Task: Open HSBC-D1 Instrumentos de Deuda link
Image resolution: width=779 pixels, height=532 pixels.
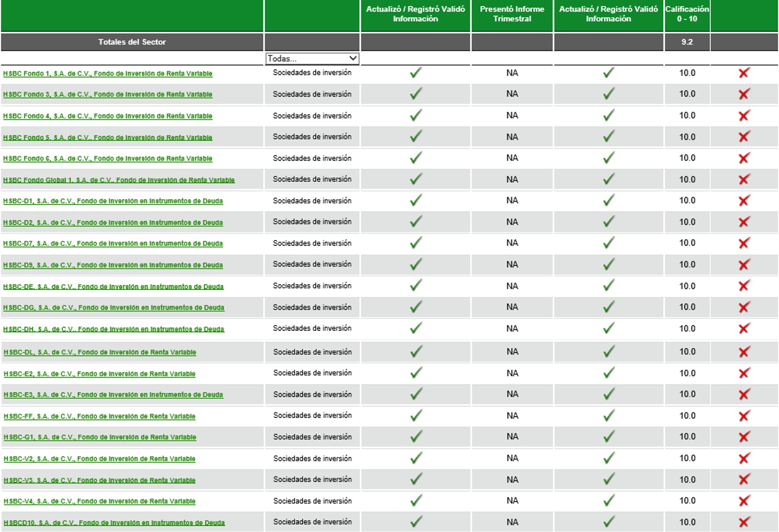Action: (x=113, y=201)
